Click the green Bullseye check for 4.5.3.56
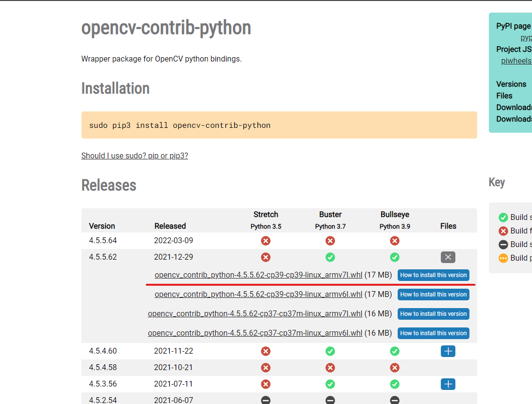Screen dimensions: 532x404 [394, 384]
